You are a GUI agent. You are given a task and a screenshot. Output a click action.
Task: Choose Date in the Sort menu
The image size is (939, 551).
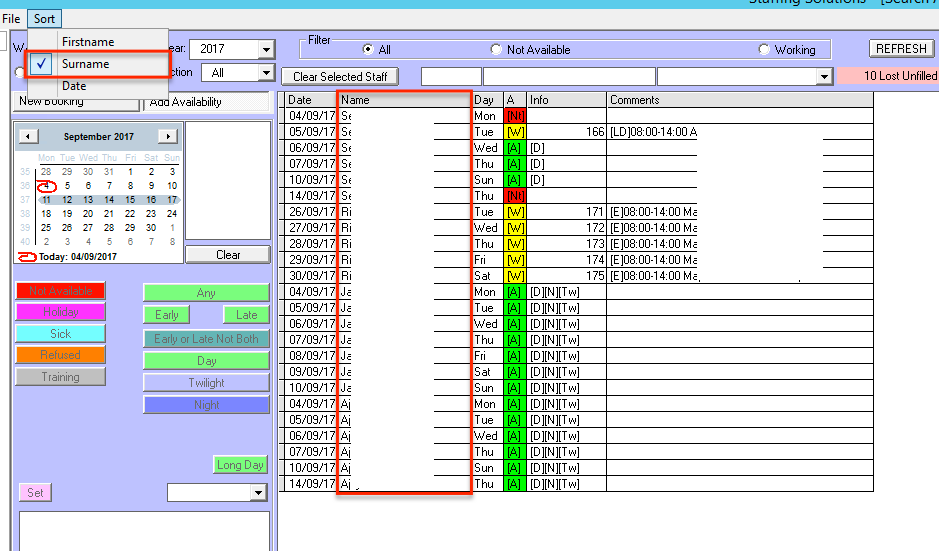(74, 86)
